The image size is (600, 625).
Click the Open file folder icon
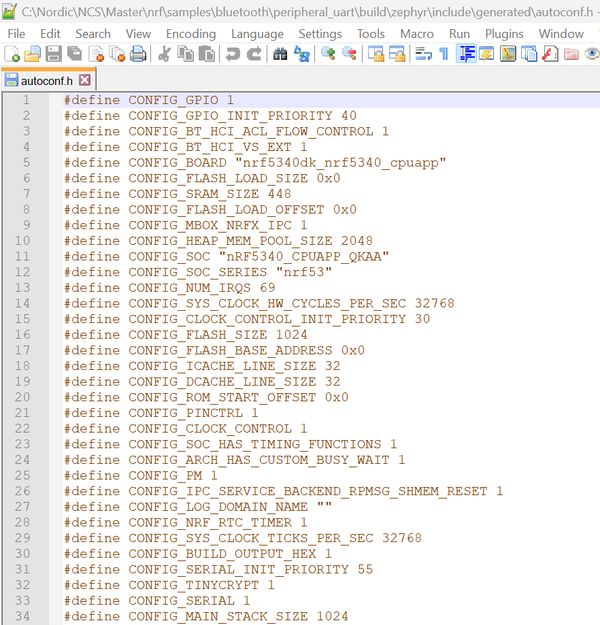33,54
